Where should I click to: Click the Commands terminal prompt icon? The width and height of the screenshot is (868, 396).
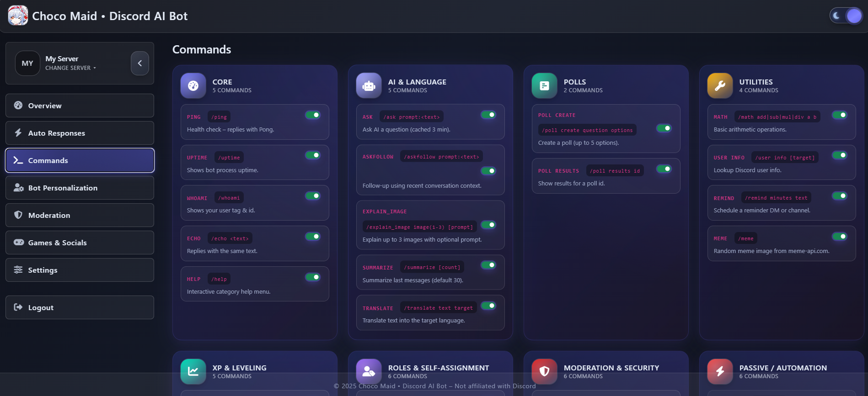(18, 160)
